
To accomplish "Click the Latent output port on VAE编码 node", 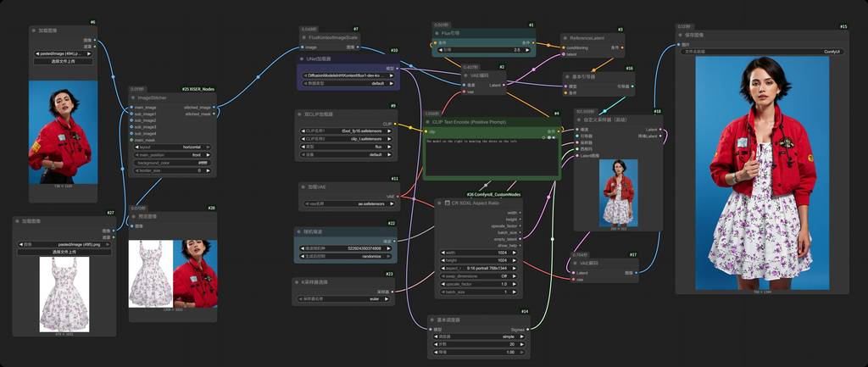I will coord(504,86).
